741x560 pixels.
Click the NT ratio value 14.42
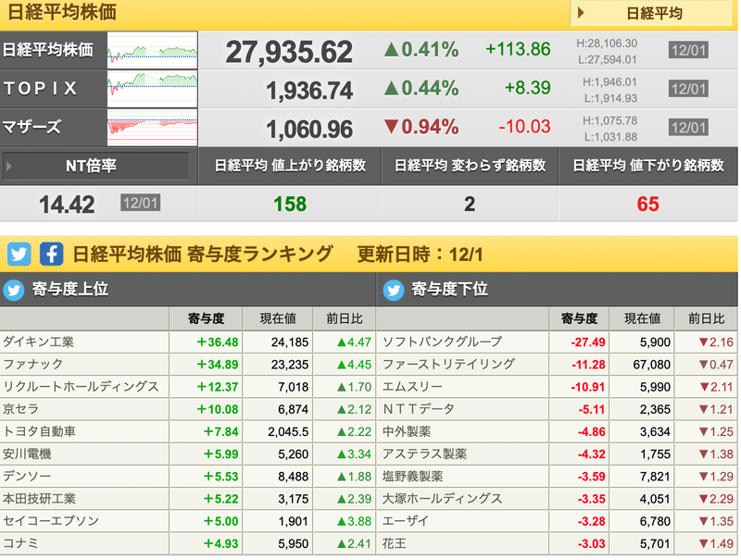click(67, 205)
